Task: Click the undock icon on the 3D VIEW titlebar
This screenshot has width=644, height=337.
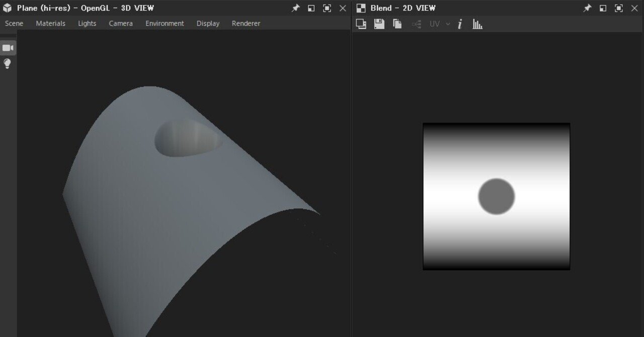Action: [311, 8]
